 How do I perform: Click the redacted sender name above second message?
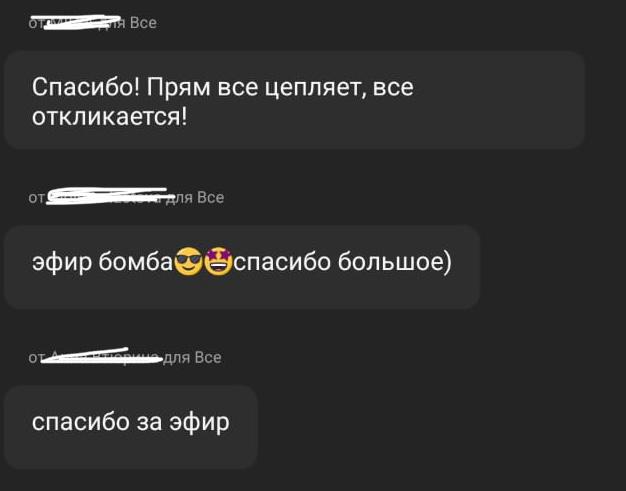(x=106, y=196)
